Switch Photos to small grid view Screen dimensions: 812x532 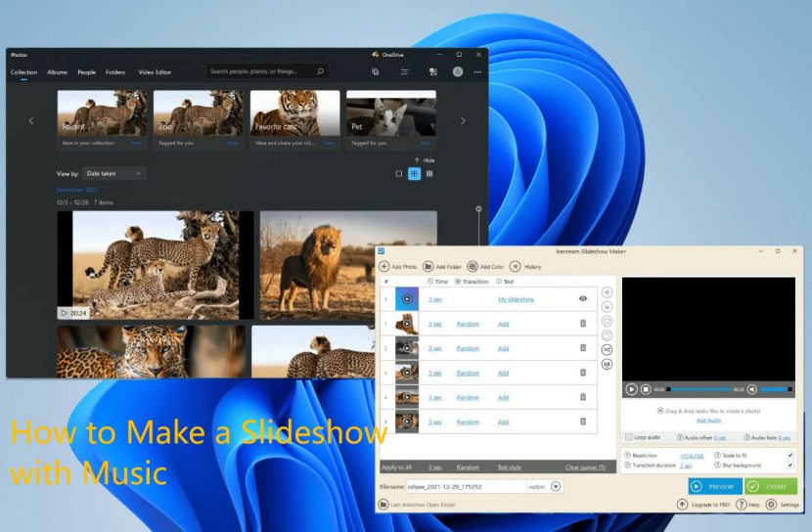429,174
